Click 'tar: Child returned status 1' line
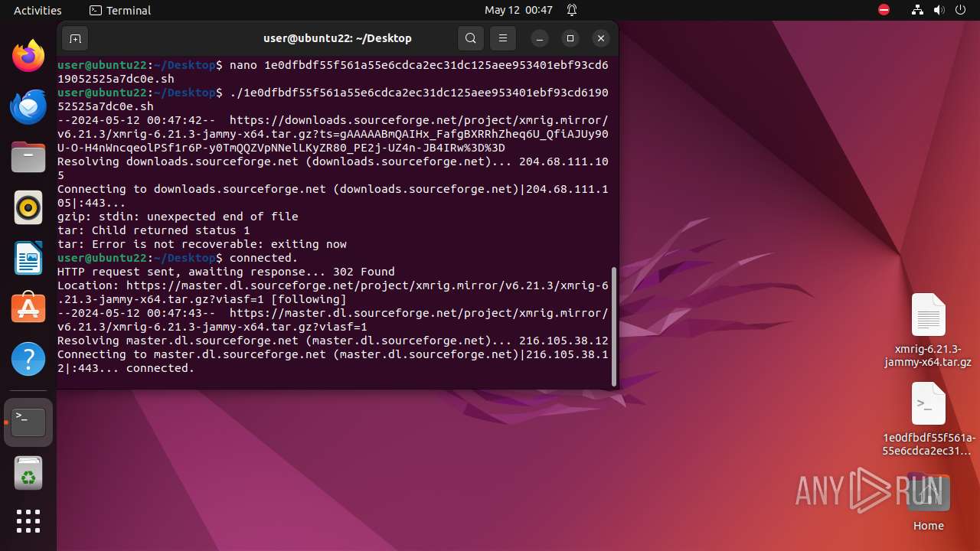Image resolution: width=980 pixels, height=551 pixels. 154,230
